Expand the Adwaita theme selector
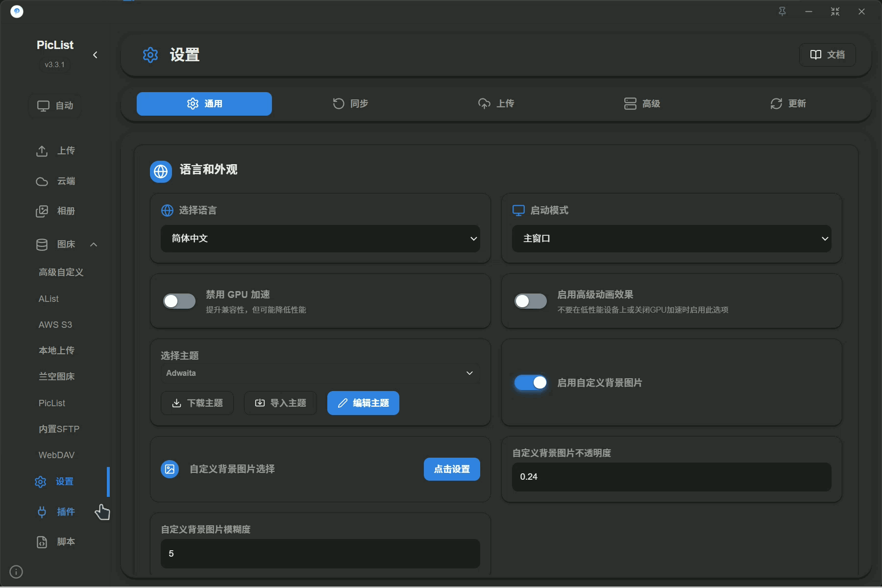This screenshot has height=588, width=882. 320,373
